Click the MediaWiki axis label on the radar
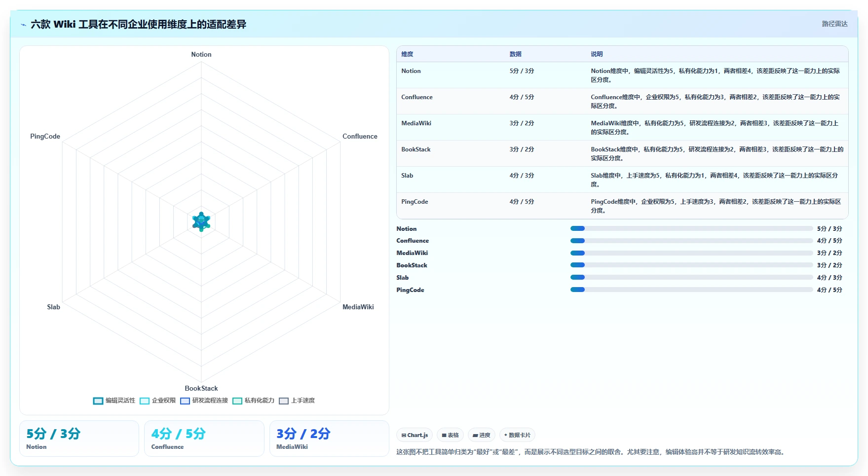 [x=358, y=307]
